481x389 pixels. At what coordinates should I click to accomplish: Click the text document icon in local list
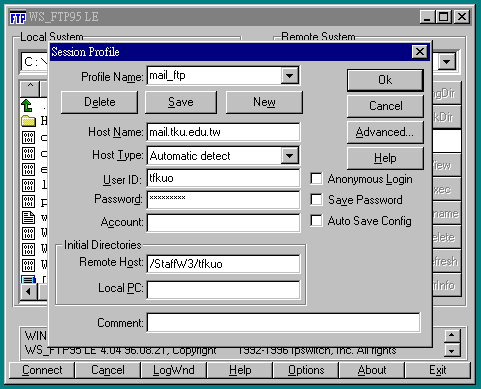click(28, 217)
